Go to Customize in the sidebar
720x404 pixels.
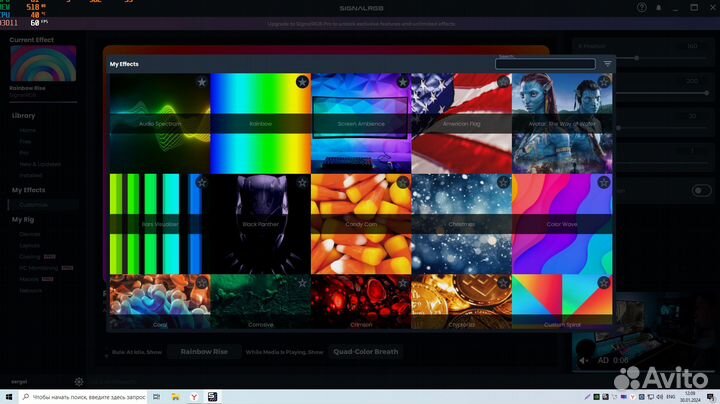point(34,205)
